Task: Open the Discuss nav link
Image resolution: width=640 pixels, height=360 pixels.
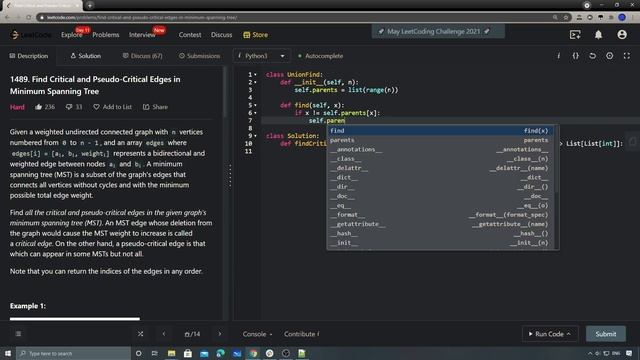Action: (x=222, y=35)
